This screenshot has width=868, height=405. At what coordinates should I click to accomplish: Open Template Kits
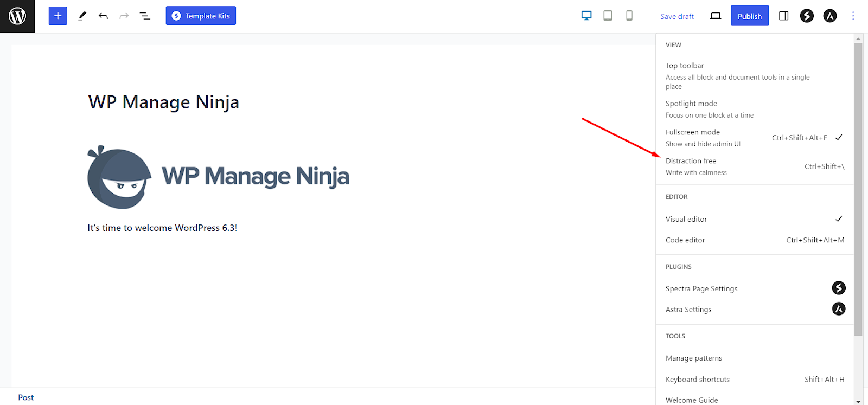(201, 16)
